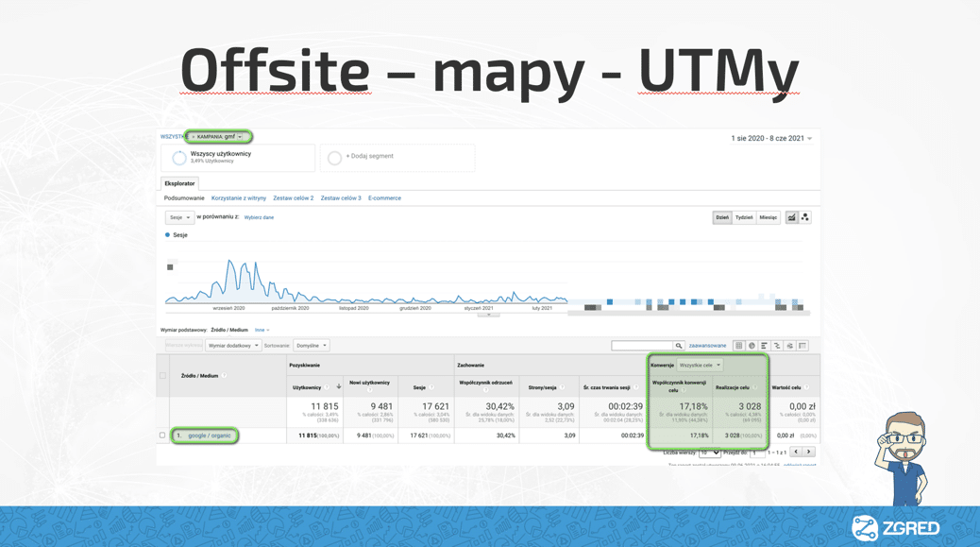
Task: Go to next table page arrow
Action: pyautogui.click(x=809, y=453)
